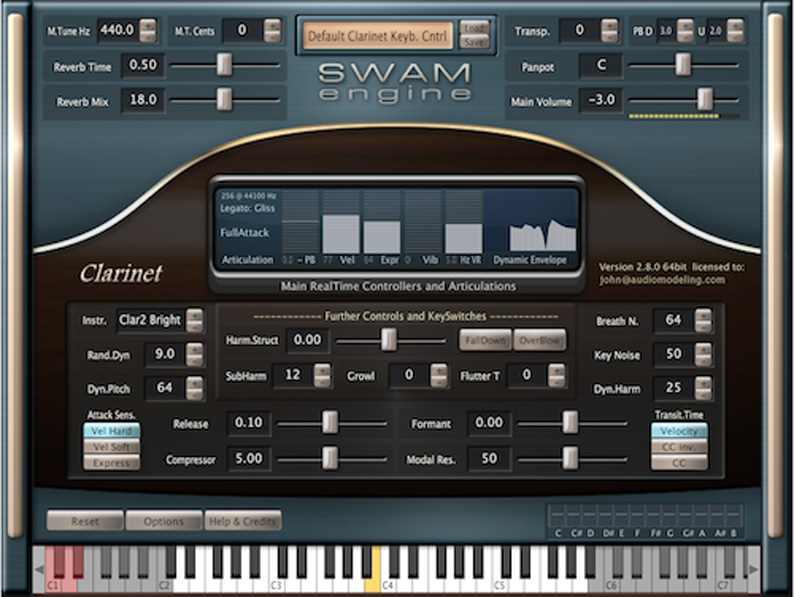Screen dimensions: 794x597
Task: Increase Key Noise with plus stepper
Action: pyautogui.click(x=703, y=348)
